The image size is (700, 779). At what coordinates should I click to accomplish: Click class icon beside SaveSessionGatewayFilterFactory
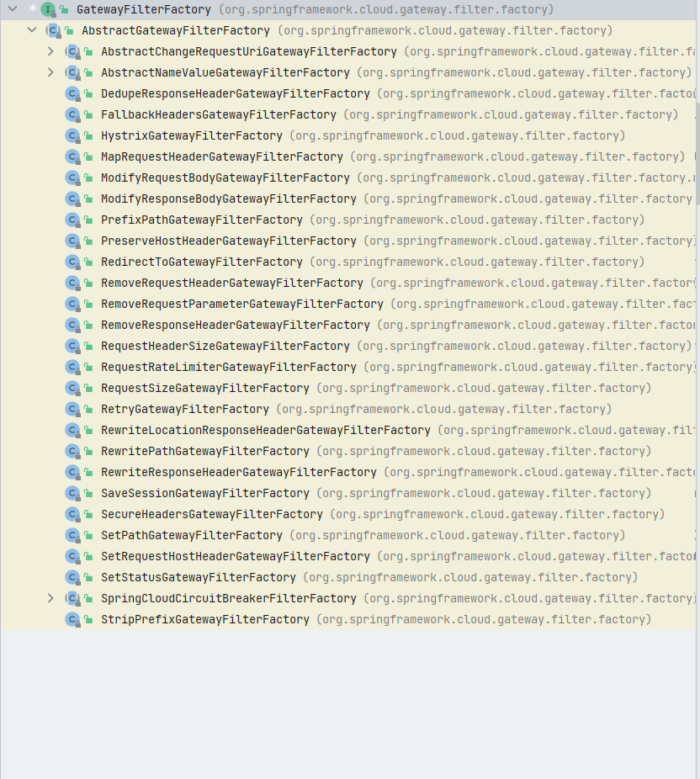tap(73, 493)
